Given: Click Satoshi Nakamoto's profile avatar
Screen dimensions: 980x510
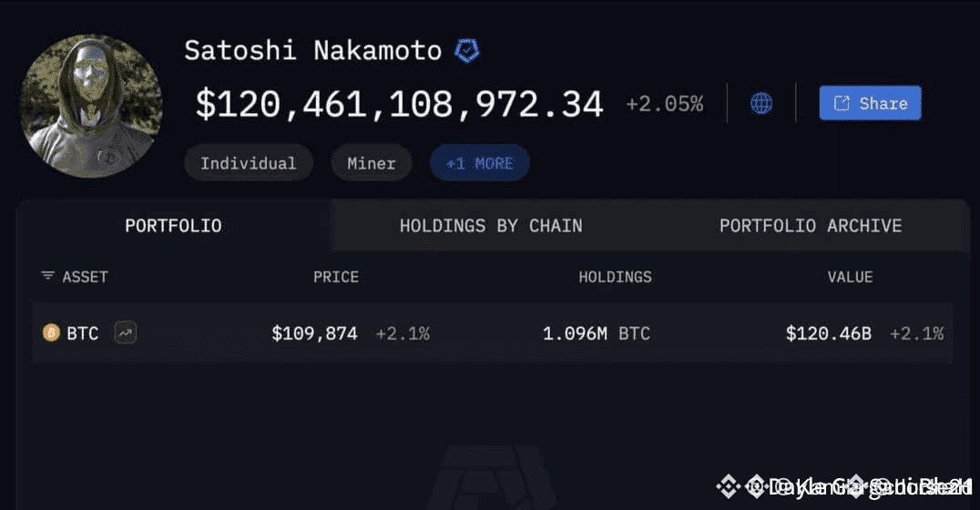Looking at the screenshot, I should pyautogui.click(x=91, y=106).
